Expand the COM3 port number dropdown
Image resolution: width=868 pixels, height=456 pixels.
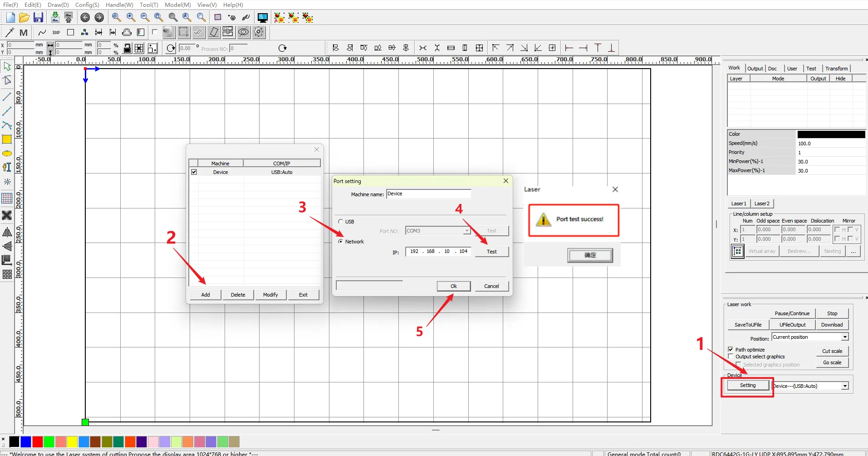(466, 231)
